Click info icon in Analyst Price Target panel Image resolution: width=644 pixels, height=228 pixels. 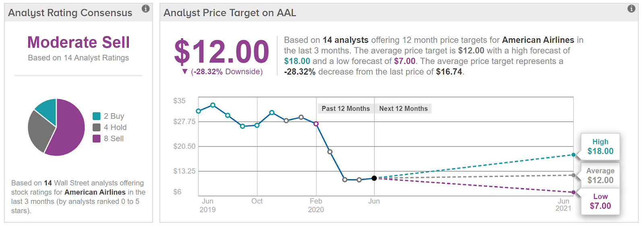[631, 8]
